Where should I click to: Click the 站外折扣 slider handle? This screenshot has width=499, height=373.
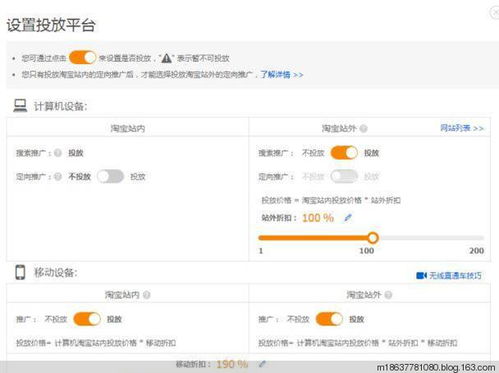(373, 238)
